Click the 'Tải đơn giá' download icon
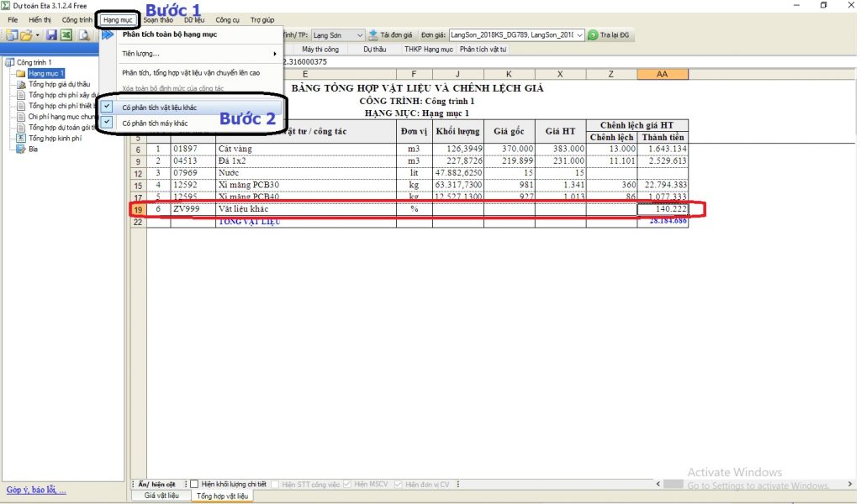This screenshot has width=861, height=504. (374, 35)
